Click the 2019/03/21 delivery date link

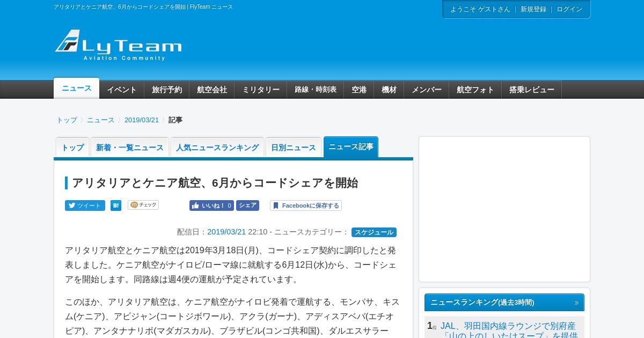point(226,232)
